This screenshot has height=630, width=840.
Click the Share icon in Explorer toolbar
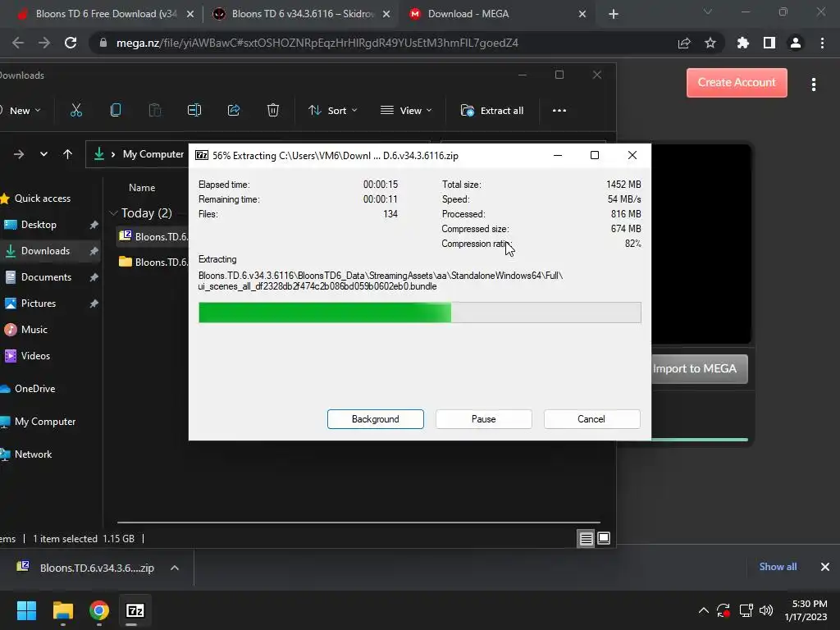(234, 111)
